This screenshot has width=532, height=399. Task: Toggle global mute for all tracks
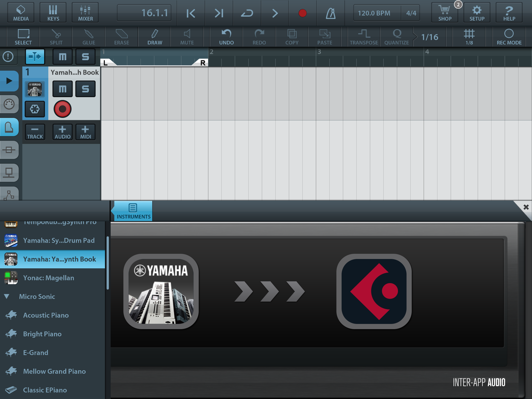[x=63, y=56]
